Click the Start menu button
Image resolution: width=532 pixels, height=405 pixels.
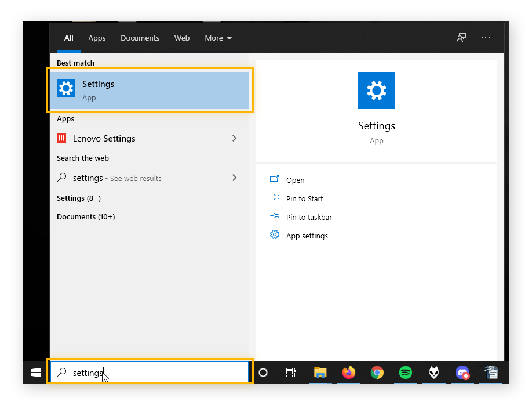(35, 373)
